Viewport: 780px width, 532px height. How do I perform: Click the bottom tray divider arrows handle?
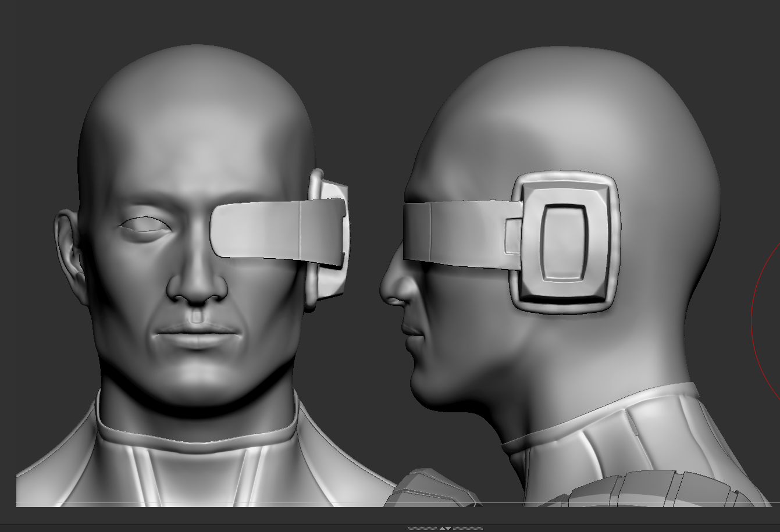[445, 529]
